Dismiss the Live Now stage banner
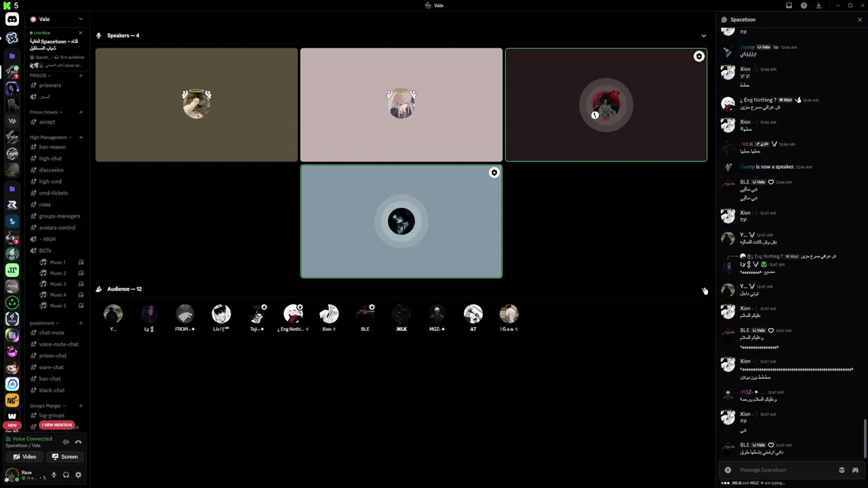868x488 pixels. (x=81, y=33)
